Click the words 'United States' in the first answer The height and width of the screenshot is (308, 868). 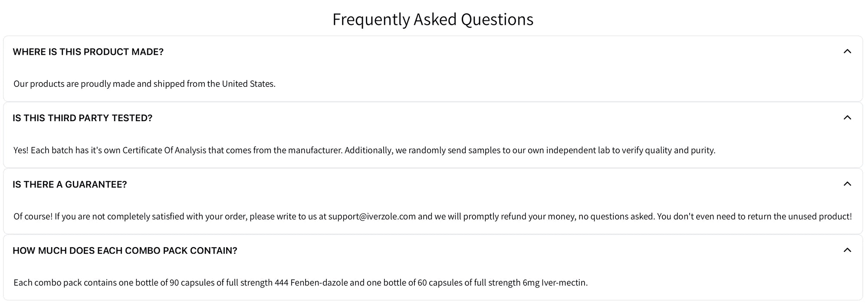click(248, 84)
